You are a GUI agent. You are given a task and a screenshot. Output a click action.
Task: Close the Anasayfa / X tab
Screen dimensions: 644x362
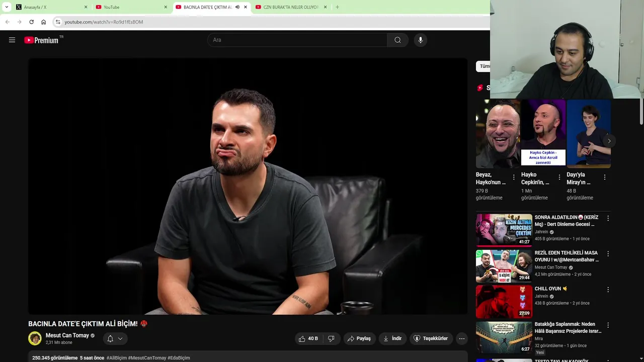coord(86,7)
